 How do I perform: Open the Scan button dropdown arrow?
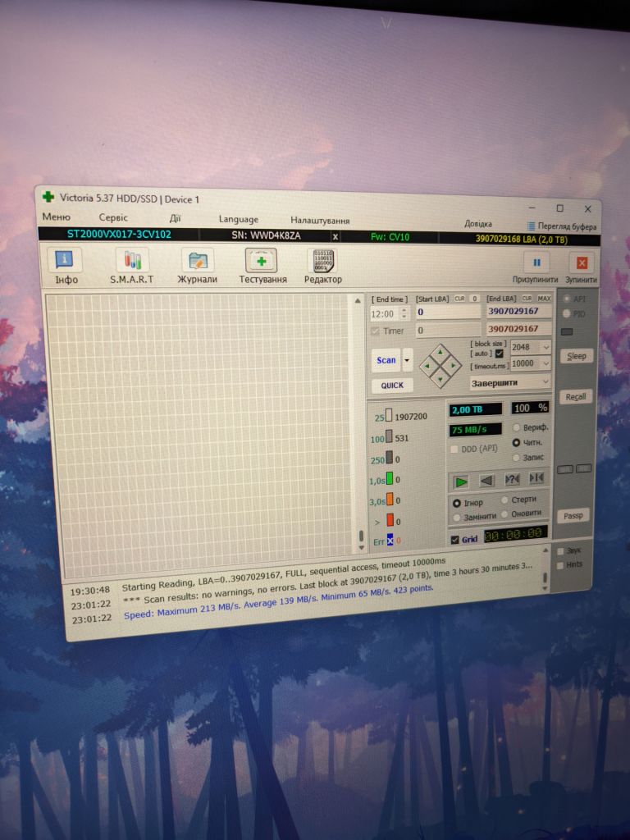(407, 361)
